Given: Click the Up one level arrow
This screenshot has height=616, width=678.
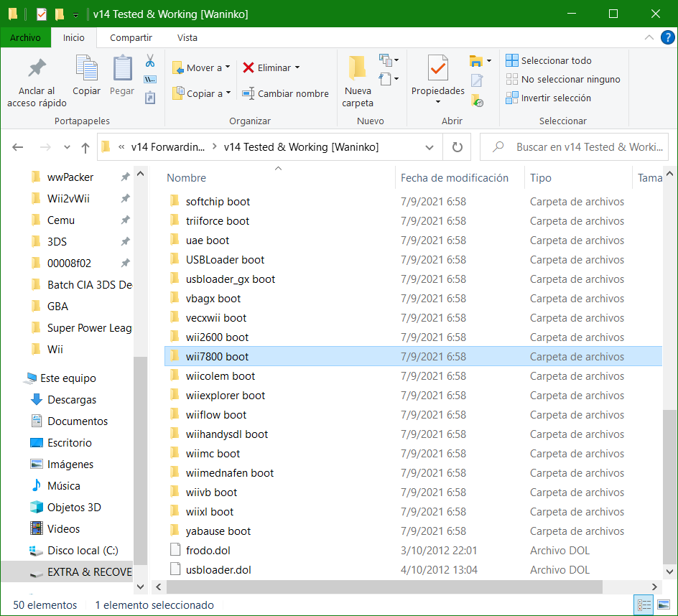Looking at the screenshot, I should pos(85,148).
